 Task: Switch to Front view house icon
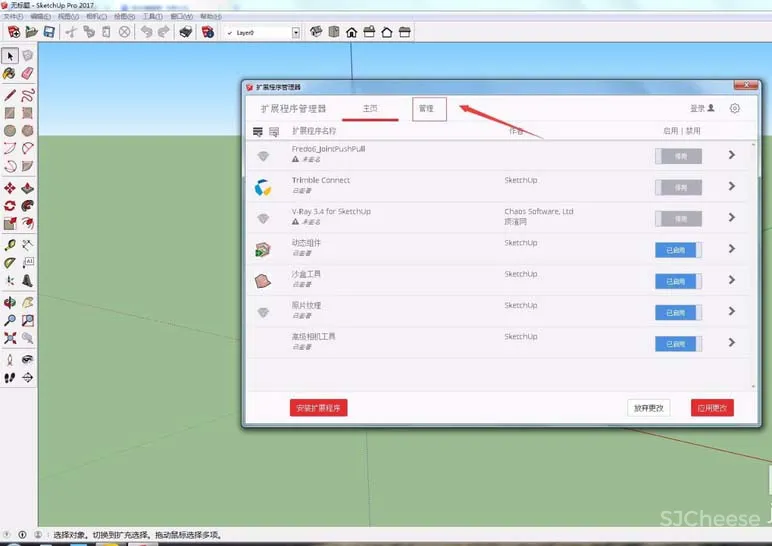coord(352,32)
